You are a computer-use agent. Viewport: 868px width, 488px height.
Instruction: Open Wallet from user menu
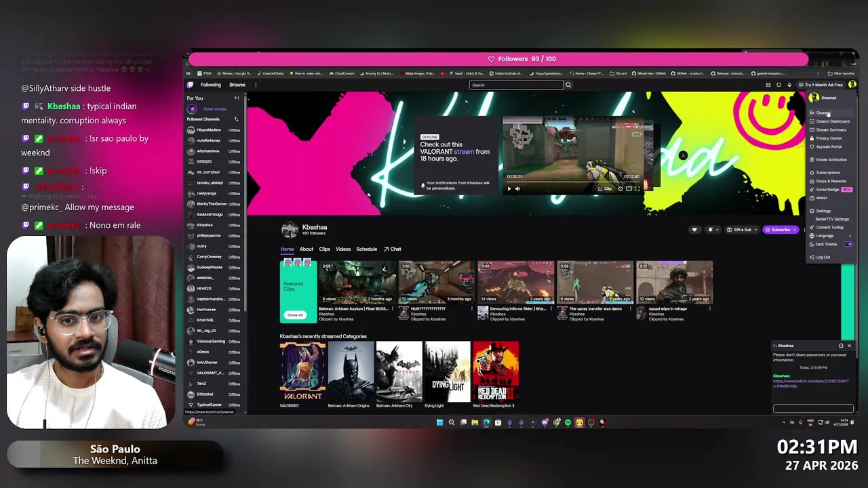coord(829,198)
